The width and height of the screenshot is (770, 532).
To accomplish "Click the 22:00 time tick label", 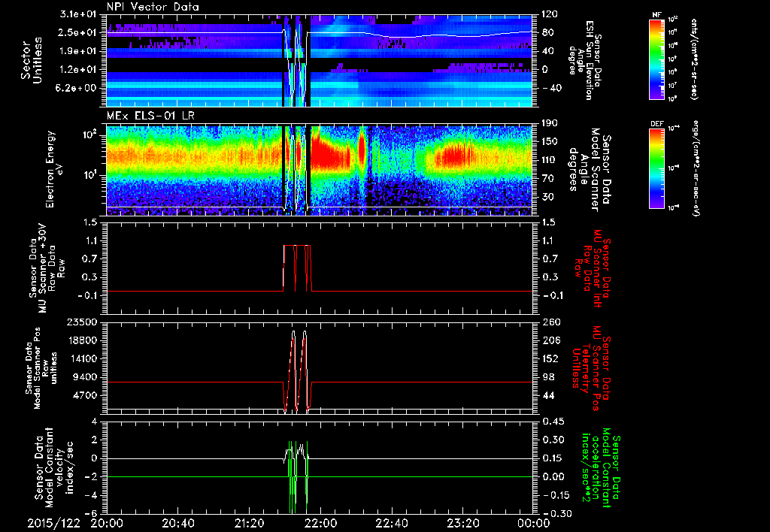I will click(x=320, y=524).
